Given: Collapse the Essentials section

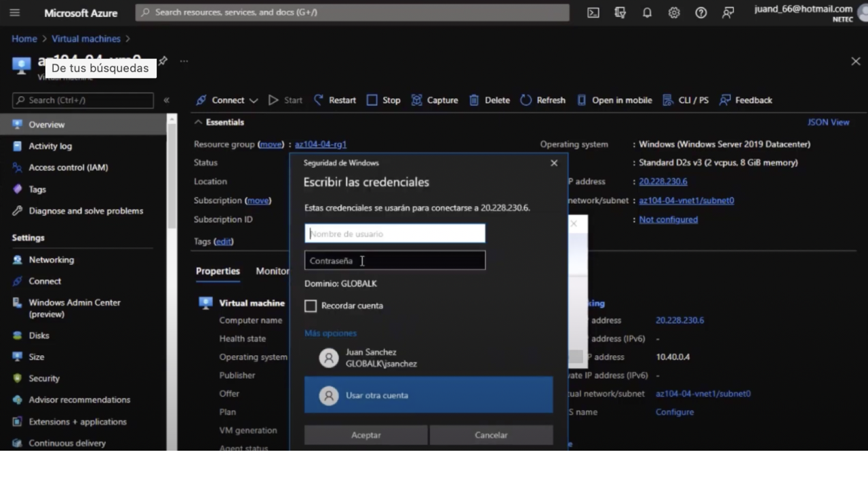Looking at the screenshot, I should pyautogui.click(x=198, y=123).
